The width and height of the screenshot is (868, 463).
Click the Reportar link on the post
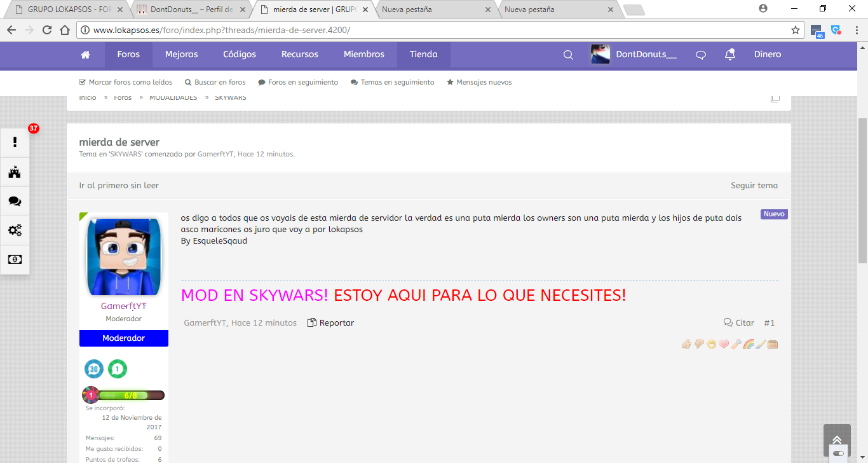point(331,323)
